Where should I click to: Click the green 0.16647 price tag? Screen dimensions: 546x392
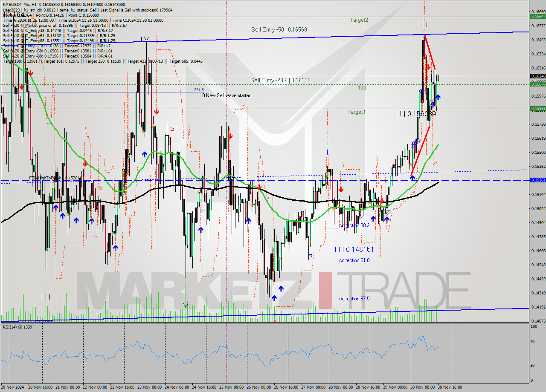(x=537, y=16)
